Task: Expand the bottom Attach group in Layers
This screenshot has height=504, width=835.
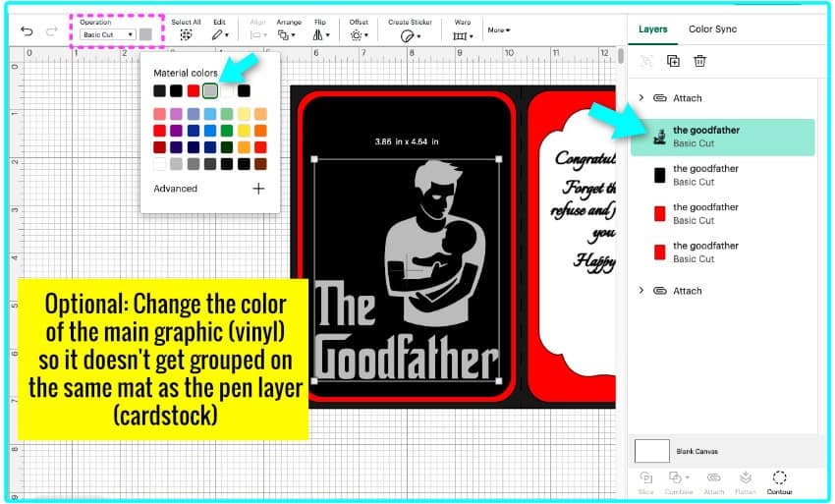Action: coord(641,291)
